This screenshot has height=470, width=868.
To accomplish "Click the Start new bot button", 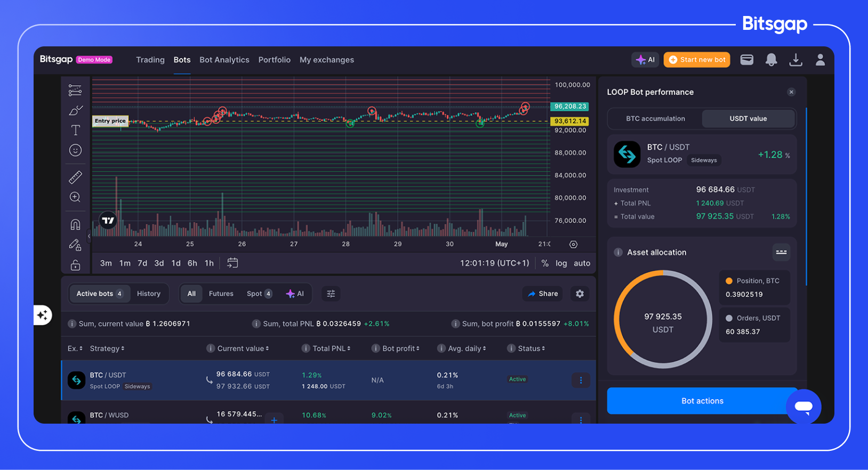I will coord(697,60).
